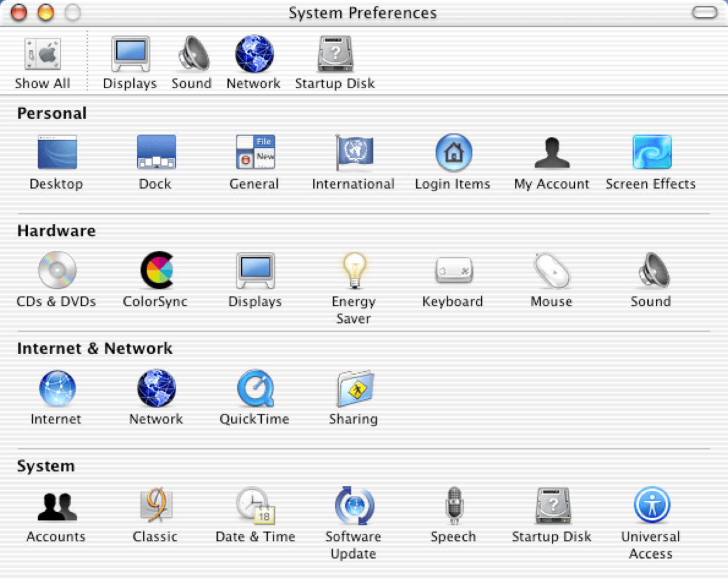Open the Desktop preference pane
Image resolution: width=728 pixels, height=578 pixels.
tap(57, 153)
